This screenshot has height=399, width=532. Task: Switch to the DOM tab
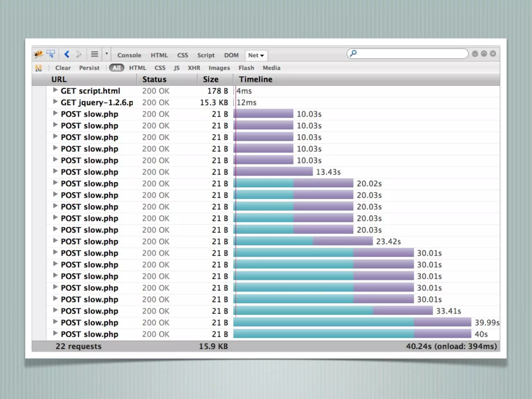231,55
